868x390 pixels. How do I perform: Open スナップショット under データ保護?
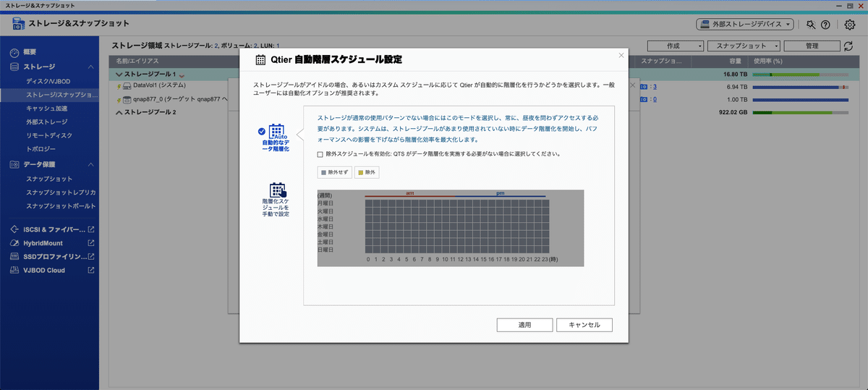tap(49, 179)
